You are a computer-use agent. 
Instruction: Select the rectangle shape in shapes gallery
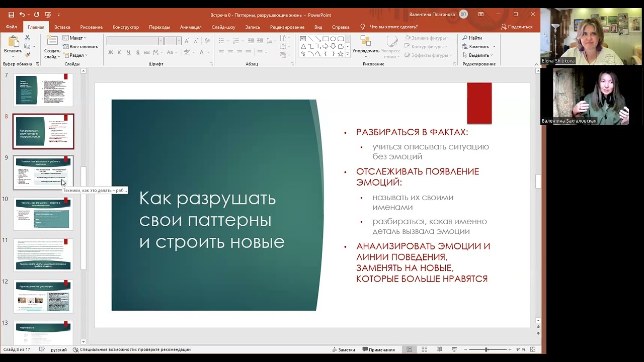326,39
